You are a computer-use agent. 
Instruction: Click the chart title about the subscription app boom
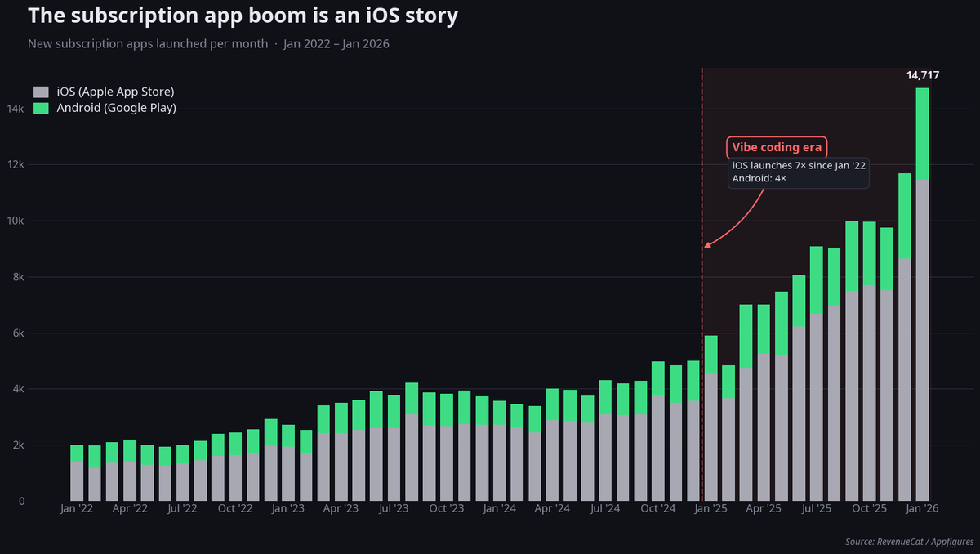click(243, 15)
